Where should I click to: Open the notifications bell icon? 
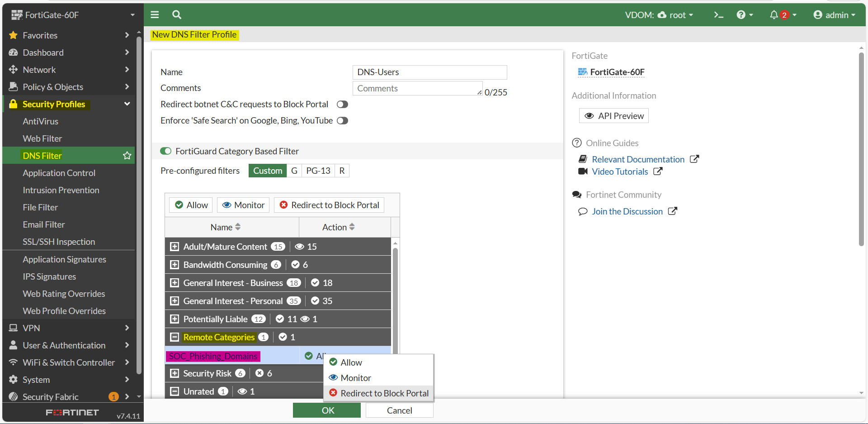(774, 15)
